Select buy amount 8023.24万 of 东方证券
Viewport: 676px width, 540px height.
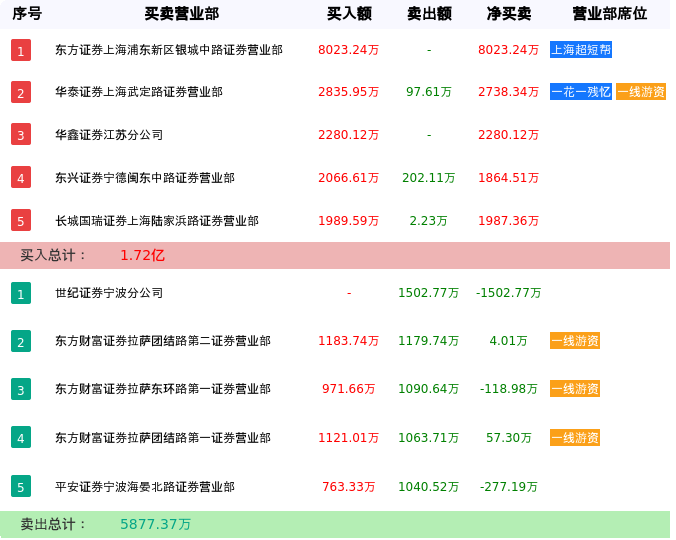pyautogui.click(x=349, y=50)
